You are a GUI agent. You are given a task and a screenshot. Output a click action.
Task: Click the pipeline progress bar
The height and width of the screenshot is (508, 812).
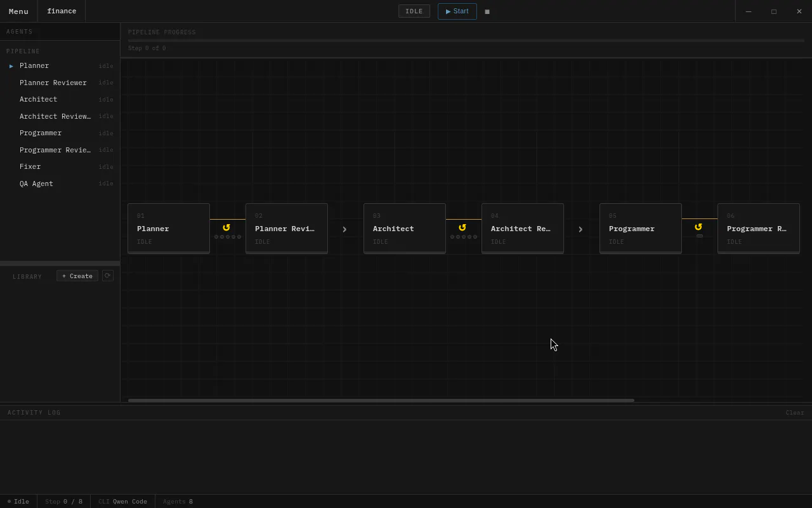[466, 41]
